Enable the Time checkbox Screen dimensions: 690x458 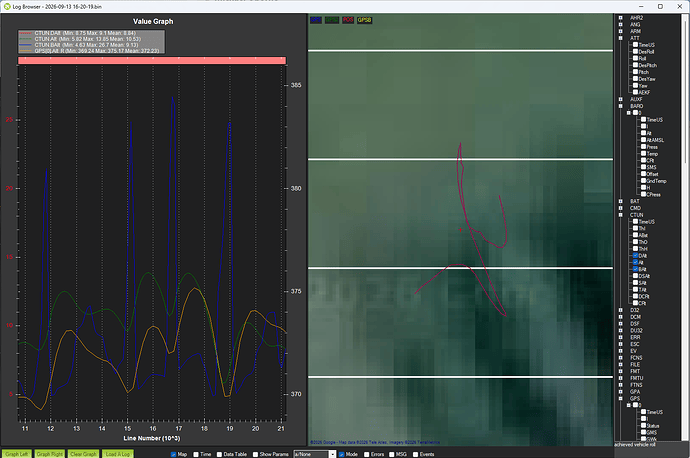pyautogui.click(x=196, y=454)
